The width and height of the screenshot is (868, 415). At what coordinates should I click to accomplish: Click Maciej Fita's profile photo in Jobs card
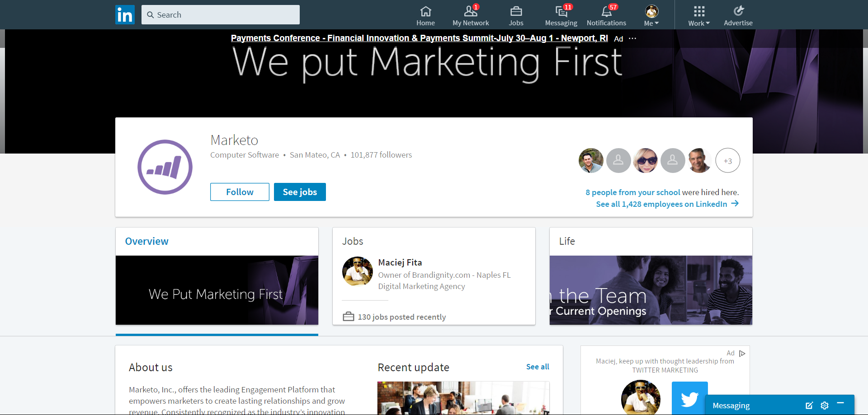point(358,271)
